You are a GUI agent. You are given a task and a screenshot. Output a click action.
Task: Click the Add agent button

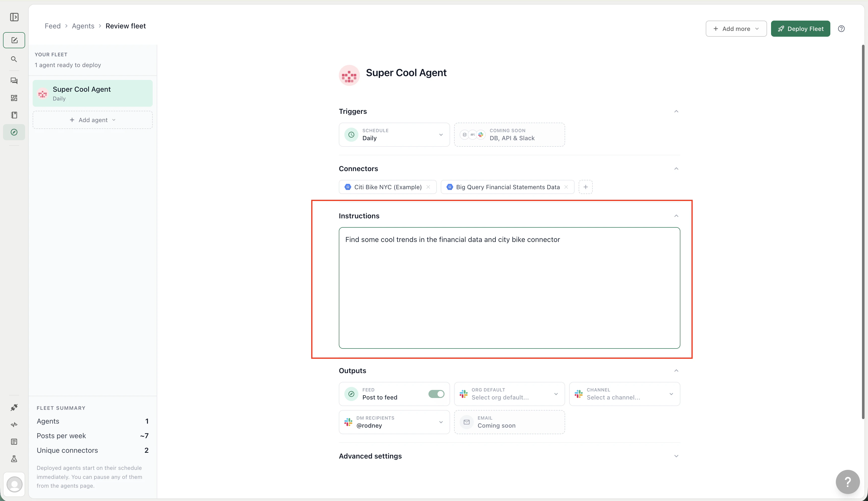click(x=92, y=120)
